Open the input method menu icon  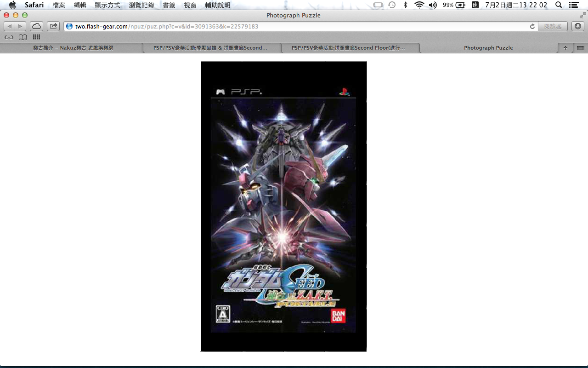[475, 5]
